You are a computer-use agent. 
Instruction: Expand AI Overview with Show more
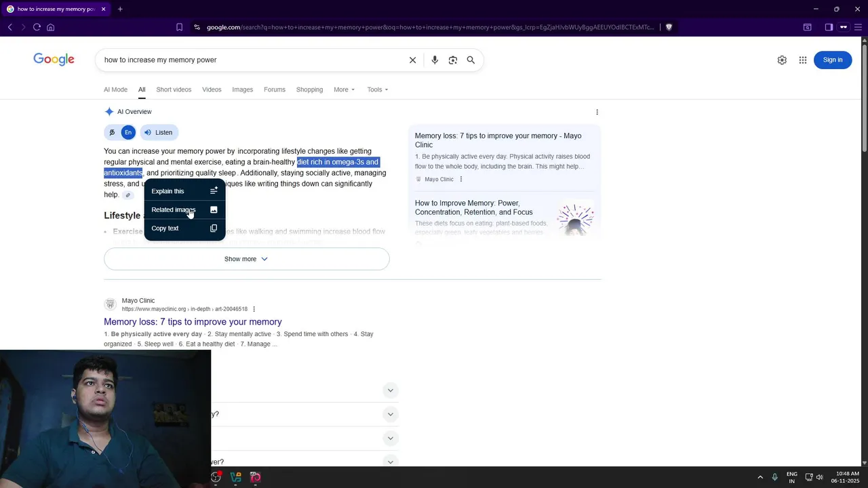[247, 259]
